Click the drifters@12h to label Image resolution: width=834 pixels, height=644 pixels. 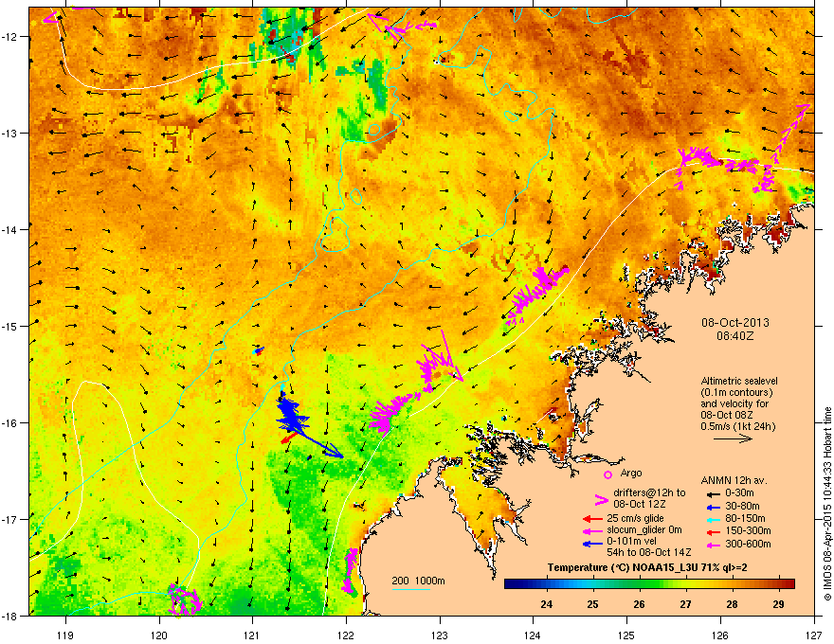pyautogui.click(x=649, y=493)
